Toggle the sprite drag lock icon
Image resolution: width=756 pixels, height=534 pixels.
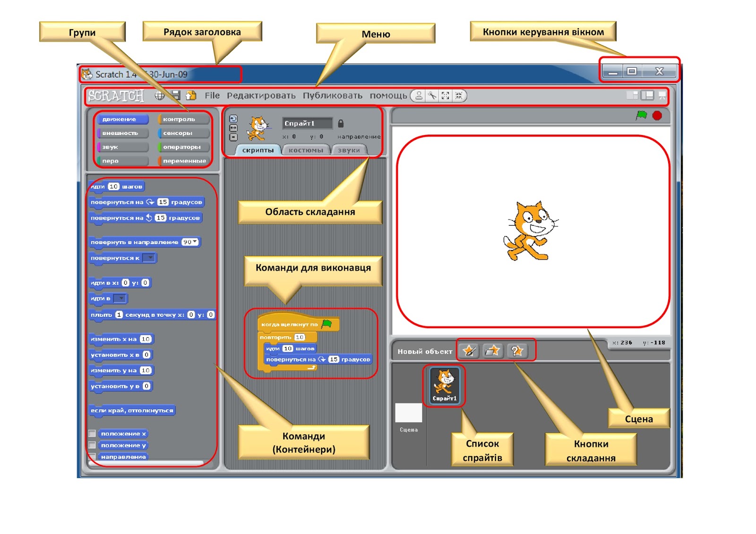pos(341,124)
